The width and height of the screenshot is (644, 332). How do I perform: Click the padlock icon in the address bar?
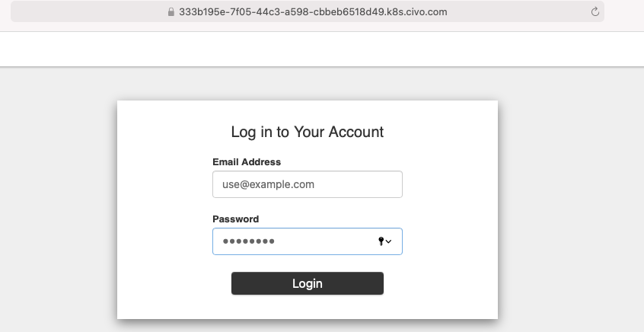pyautogui.click(x=171, y=12)
